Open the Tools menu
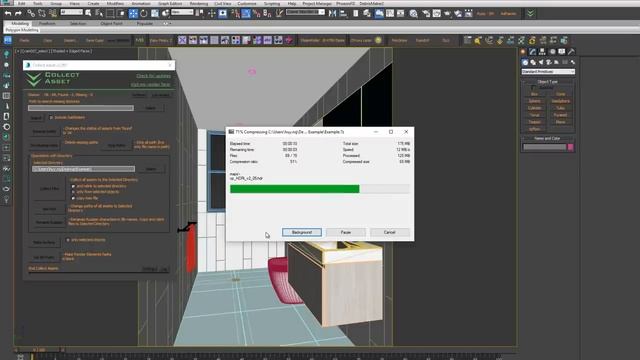The image size is (640, 360). click(x=38, y=3)
